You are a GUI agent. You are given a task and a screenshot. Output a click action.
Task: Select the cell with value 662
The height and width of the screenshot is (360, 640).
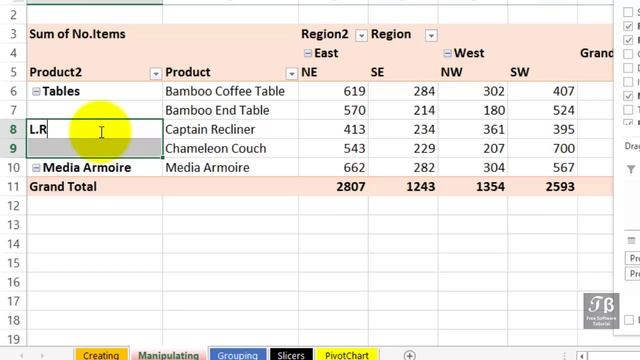(x=333, y=168)
